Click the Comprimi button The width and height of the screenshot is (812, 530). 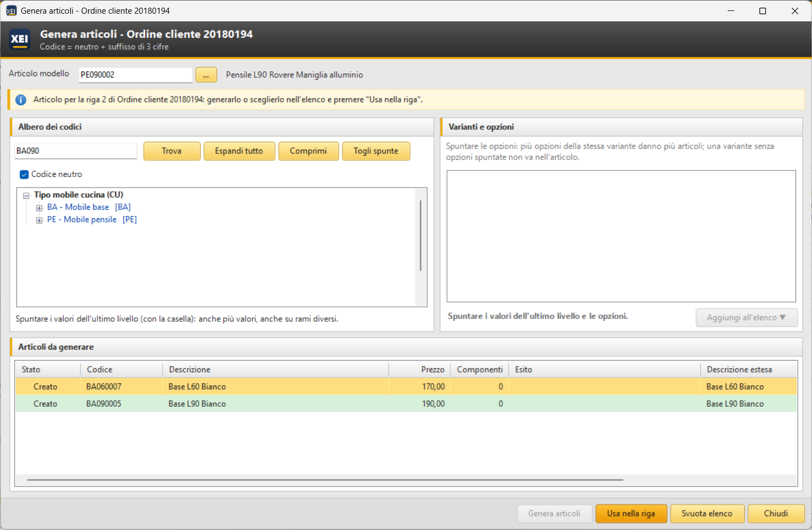308,151
